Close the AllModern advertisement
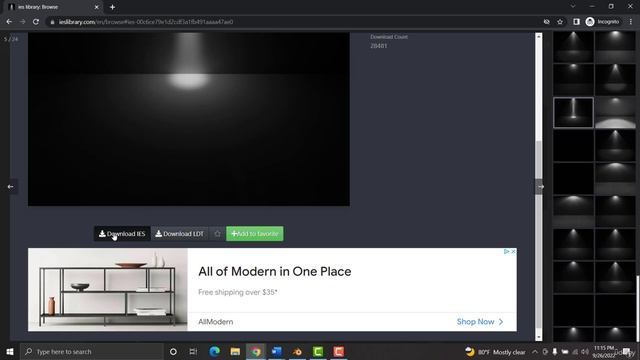The width and height of the screenshot is (640, 360). tap(513, 251)
